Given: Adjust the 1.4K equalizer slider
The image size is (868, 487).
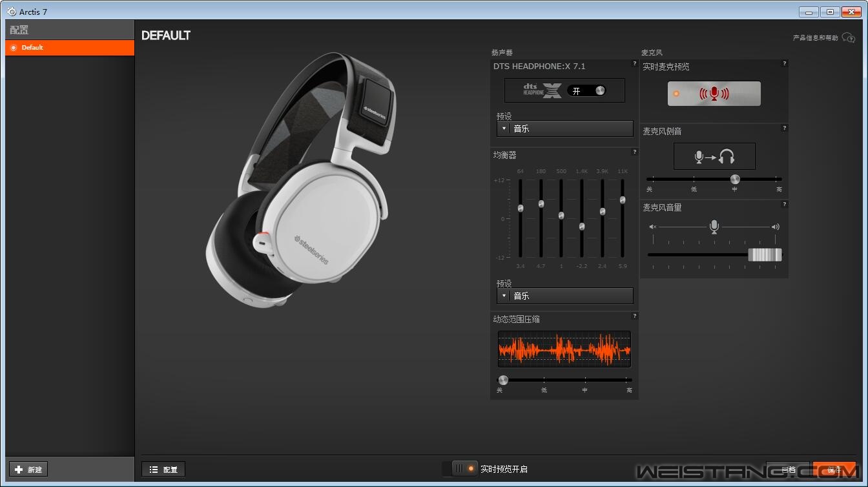Looking at the screenshot, I should [x=582, y=226].
